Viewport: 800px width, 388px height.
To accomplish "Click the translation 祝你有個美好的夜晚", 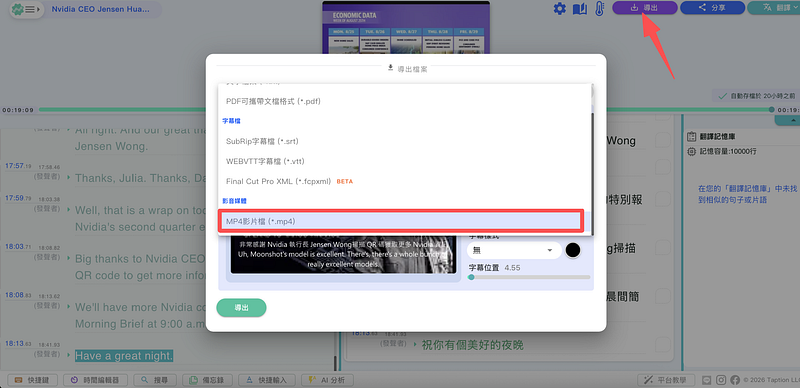I will pyautogui.click(x=472, y=346).
